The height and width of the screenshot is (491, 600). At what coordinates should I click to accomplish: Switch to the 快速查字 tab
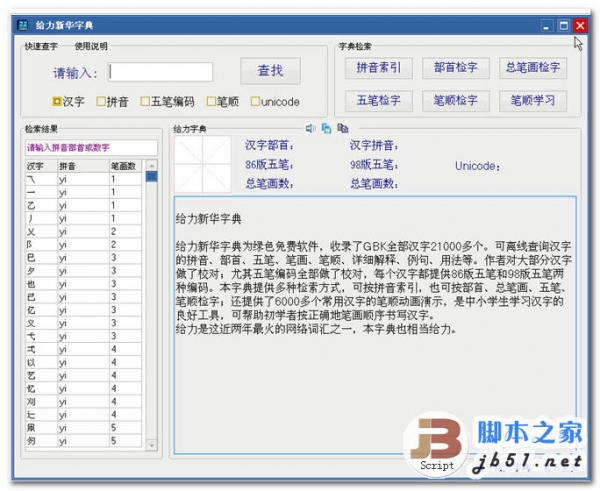tap(41, 46)
